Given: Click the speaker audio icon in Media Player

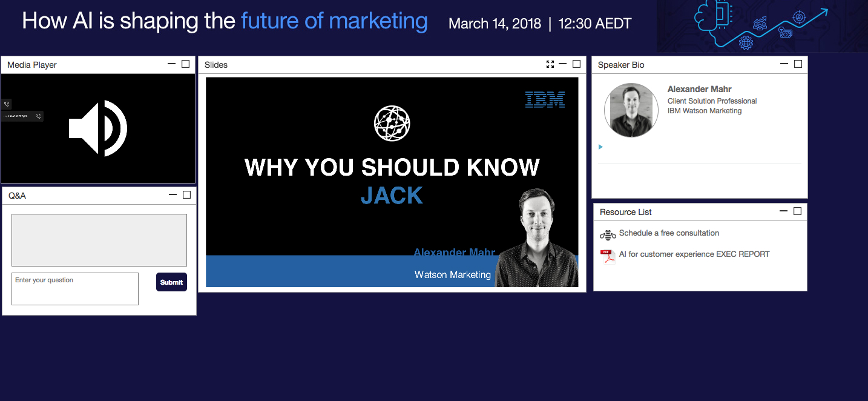Looking at the screenshot, I should [98, 128].
